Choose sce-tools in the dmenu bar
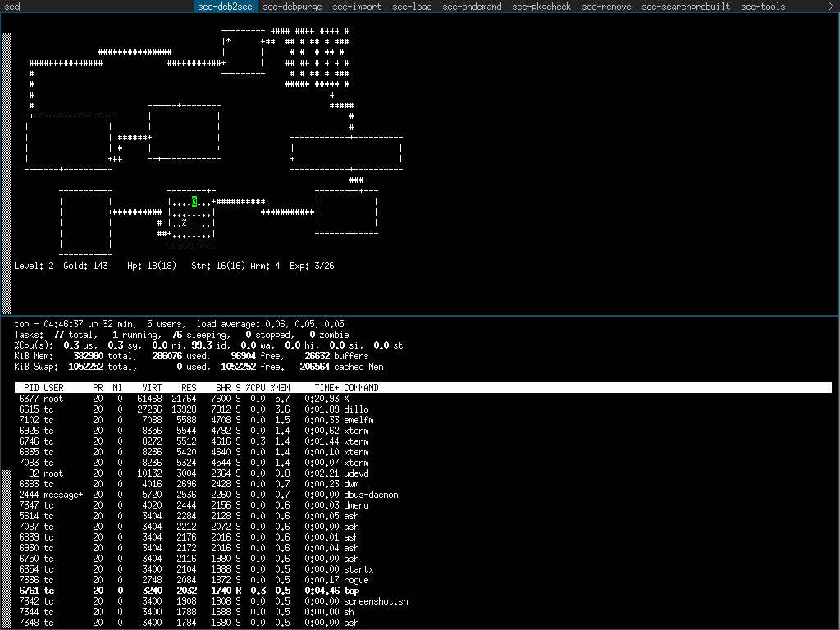The image size is (840, 630). [763, 7]
